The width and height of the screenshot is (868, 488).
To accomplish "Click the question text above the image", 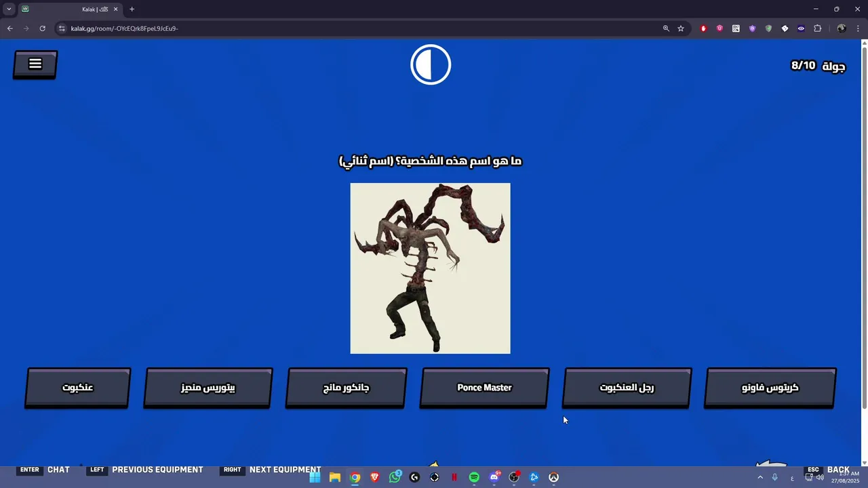I will click(x=430, y=161).
